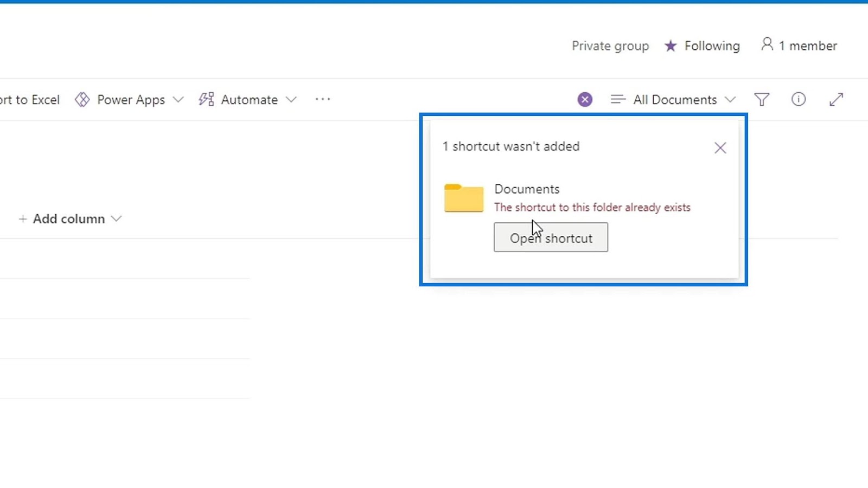Image resolution: width=868 pixels, height=488 pixels.
Task: Expand the Power Apps dropdown chevron
Action: tap(178, 100)
